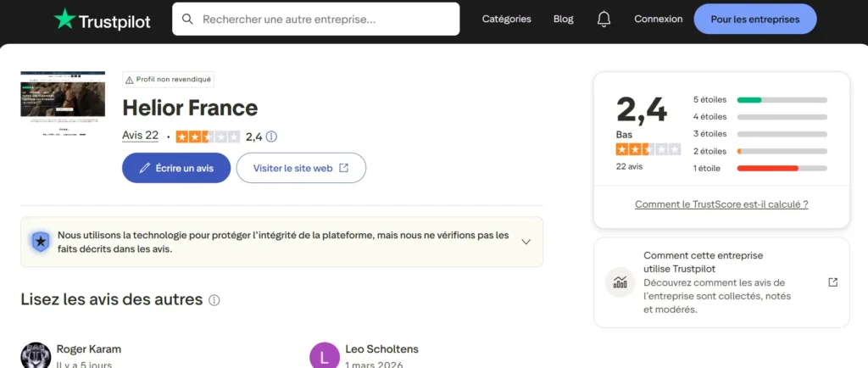Open the 'Avis 22' reviews link
868x368 pixels.
141,136
